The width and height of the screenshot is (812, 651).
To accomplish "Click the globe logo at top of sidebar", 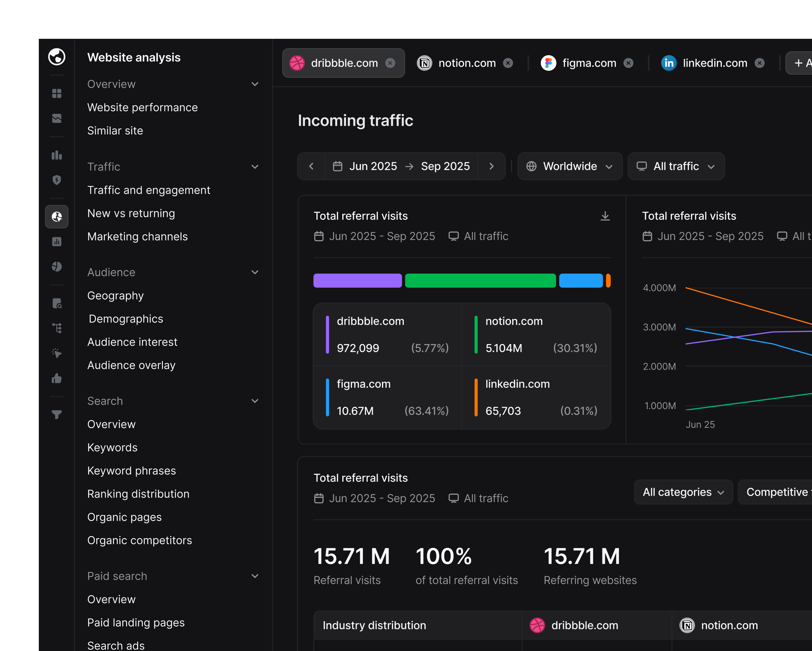I will (x=57, y=57).
